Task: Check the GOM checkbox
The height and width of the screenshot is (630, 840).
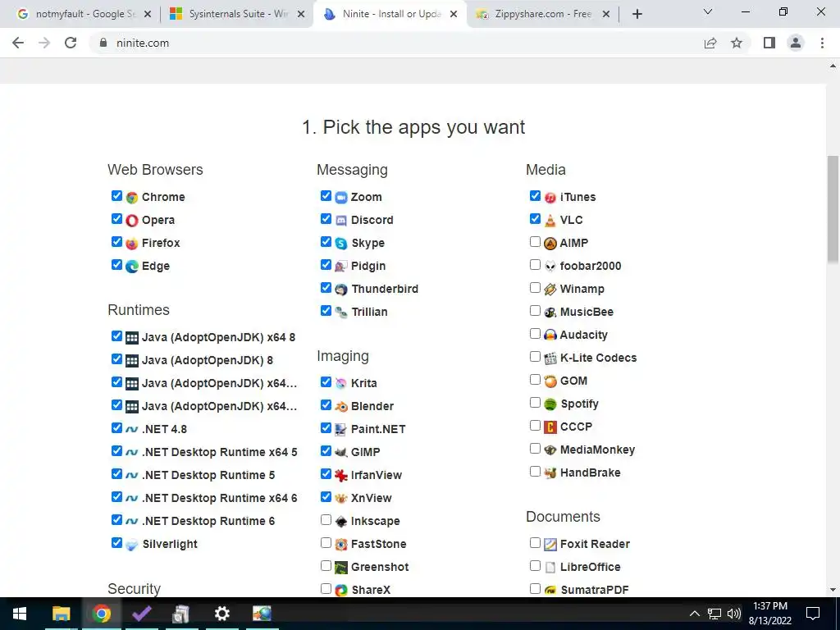Action: click(535, 379)
